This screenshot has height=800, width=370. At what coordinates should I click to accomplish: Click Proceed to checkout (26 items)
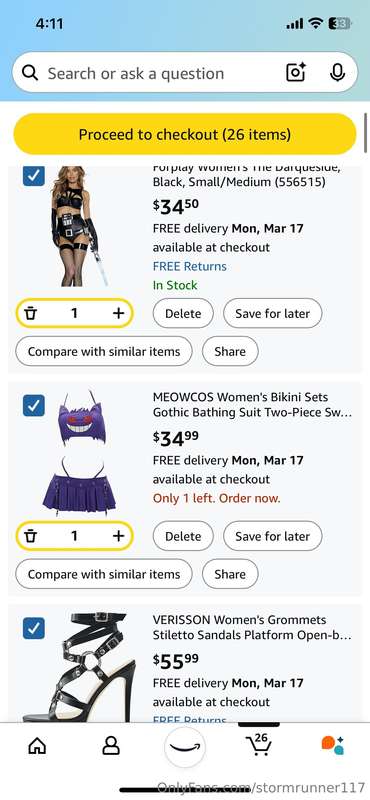point(185,134)
